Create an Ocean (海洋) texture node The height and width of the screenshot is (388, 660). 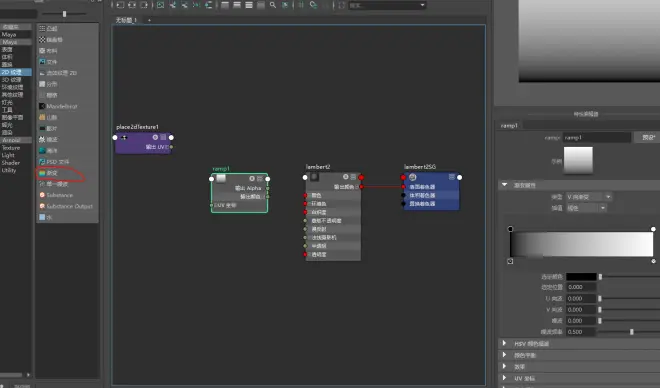48,151
